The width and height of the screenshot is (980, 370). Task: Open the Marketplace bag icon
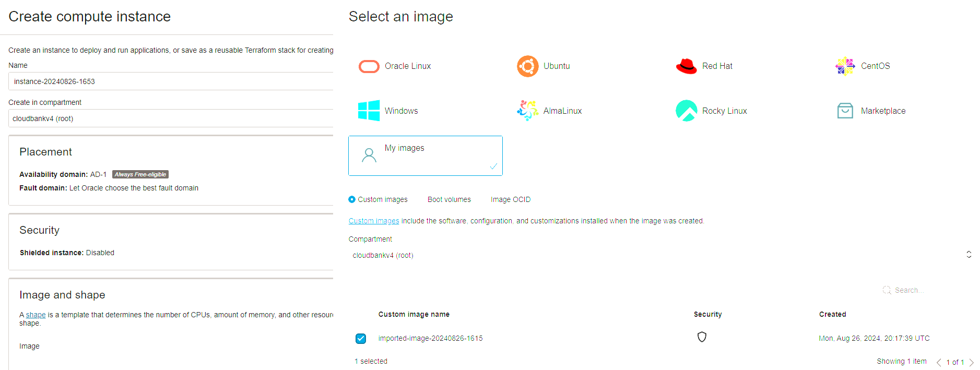(x=845, y=111)
